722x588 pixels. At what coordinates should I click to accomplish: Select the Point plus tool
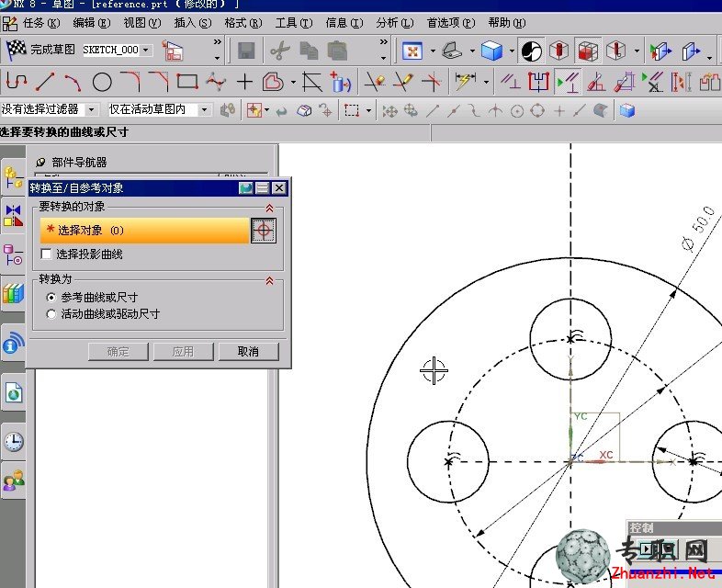coord(244,82)
